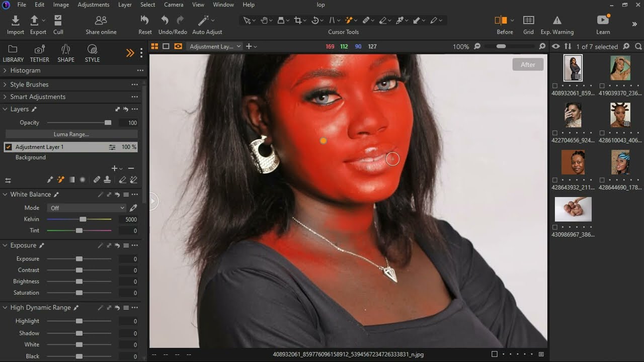Screen dimensions: 644x362
Task: Select the Radial Gradient mask tool in Layers
Action: pyautogui.click(x=83, y=179)
